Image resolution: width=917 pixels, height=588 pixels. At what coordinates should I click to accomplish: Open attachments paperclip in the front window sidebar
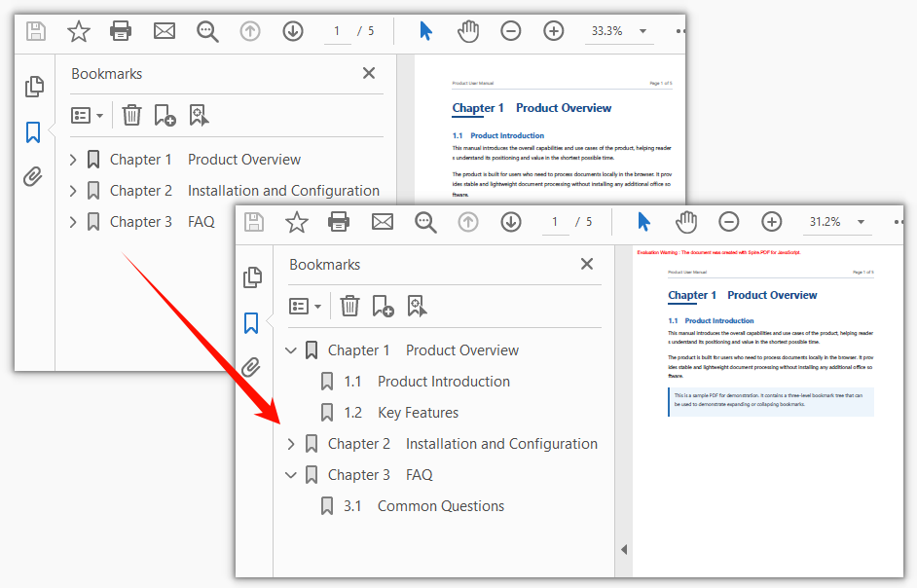pyautogui.click(x=251, y=367)
